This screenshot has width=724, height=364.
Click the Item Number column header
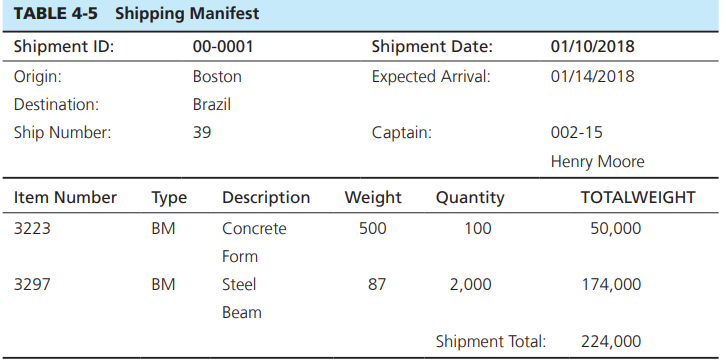point(65,198)
